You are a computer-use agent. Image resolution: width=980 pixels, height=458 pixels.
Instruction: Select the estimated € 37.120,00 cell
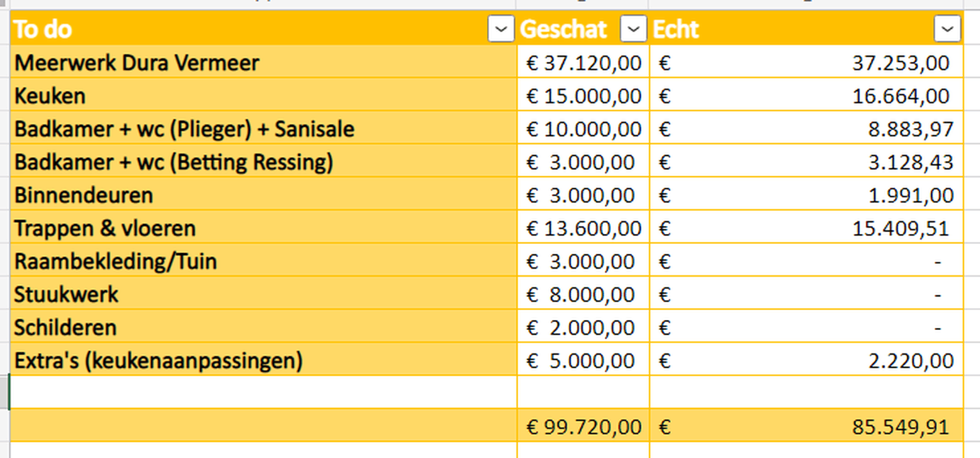pyautogui.click(x=583, y=63)
